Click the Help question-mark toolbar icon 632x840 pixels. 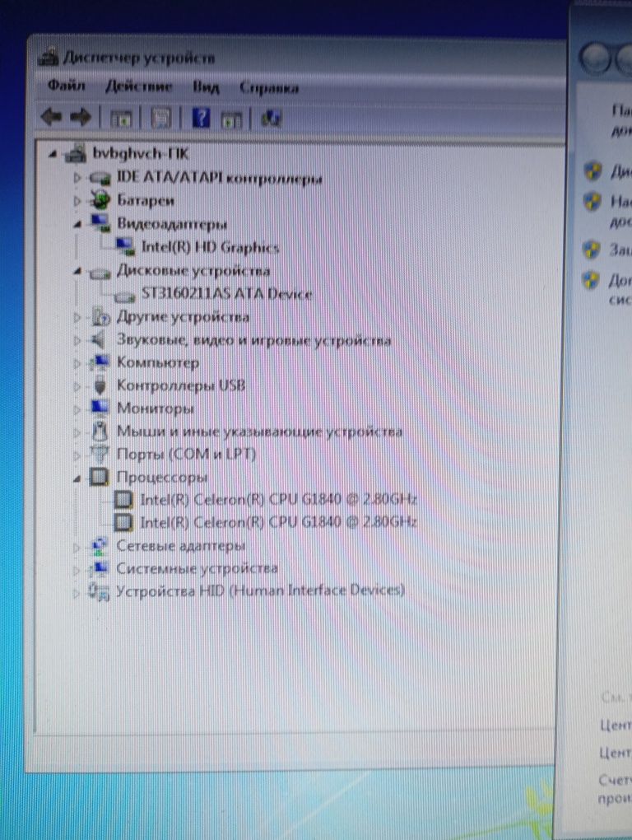tap(201, 117)
